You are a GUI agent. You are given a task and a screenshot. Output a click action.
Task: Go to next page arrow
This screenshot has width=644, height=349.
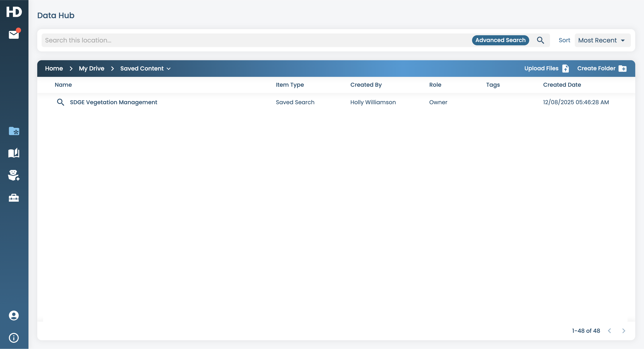(x=623, y=331)
